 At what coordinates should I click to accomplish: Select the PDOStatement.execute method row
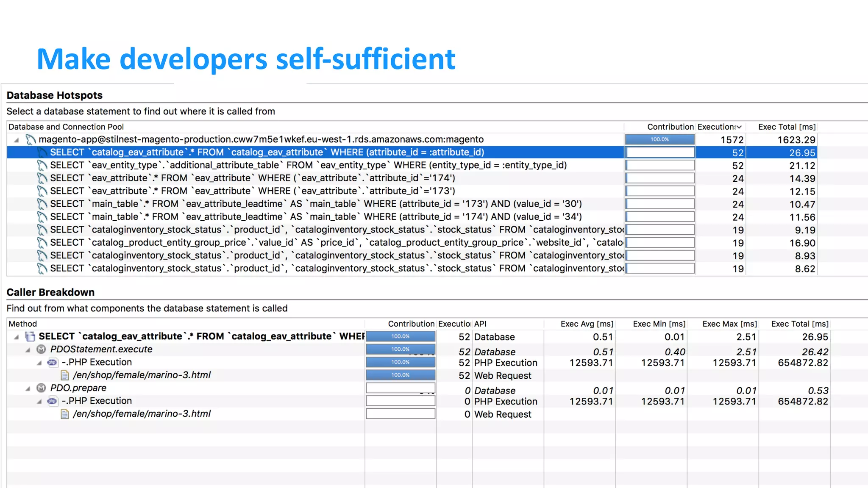(101, 349)
